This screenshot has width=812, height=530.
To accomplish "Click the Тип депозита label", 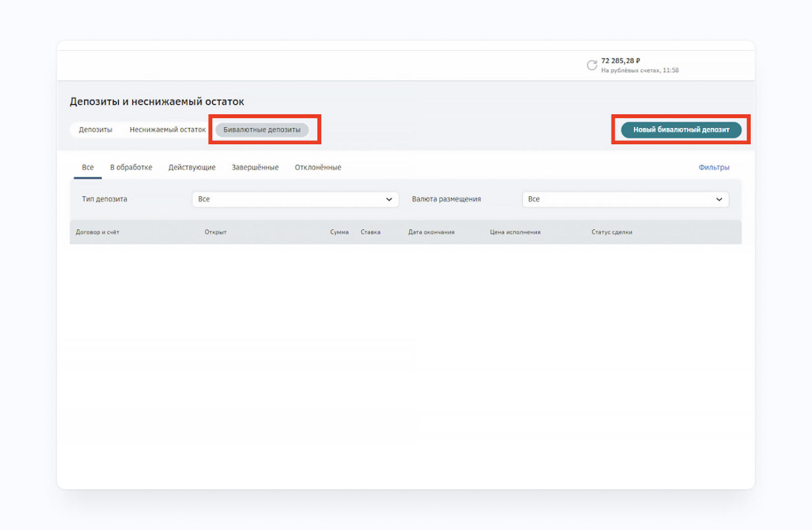I will pos(105,199).
